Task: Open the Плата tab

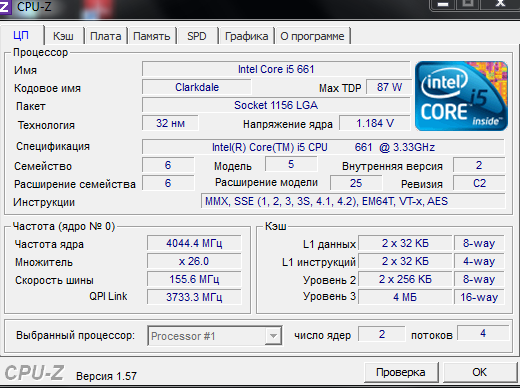Action: pos(106,36)
